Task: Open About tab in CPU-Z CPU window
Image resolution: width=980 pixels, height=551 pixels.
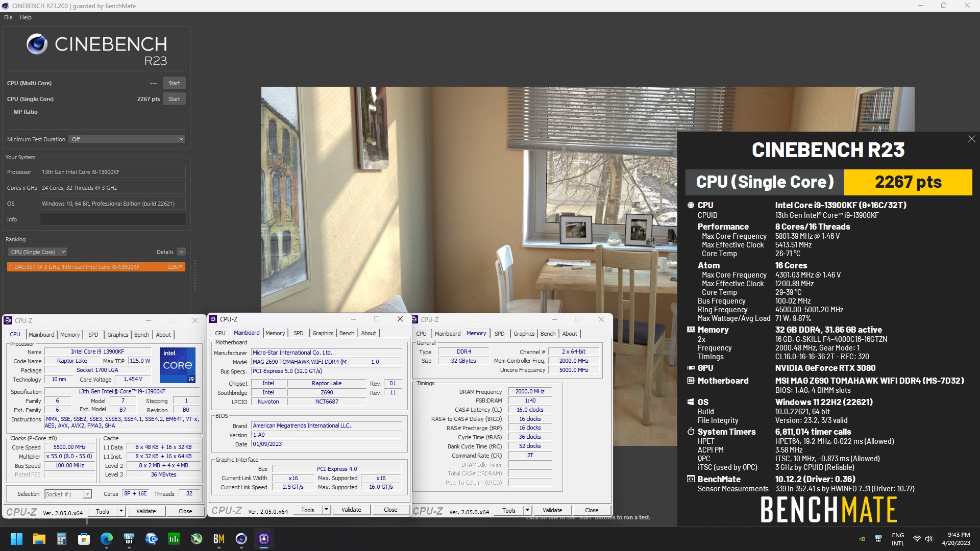Action: [x=163, y=335]
